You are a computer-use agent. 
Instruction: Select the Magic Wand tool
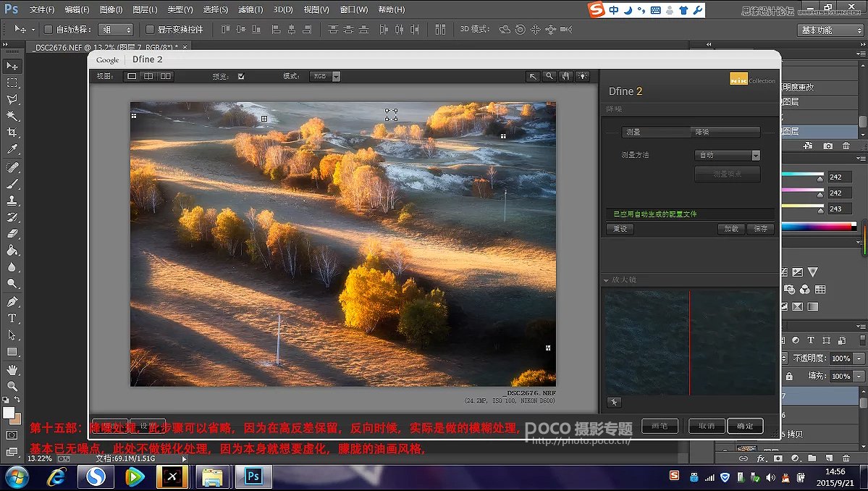12,116
